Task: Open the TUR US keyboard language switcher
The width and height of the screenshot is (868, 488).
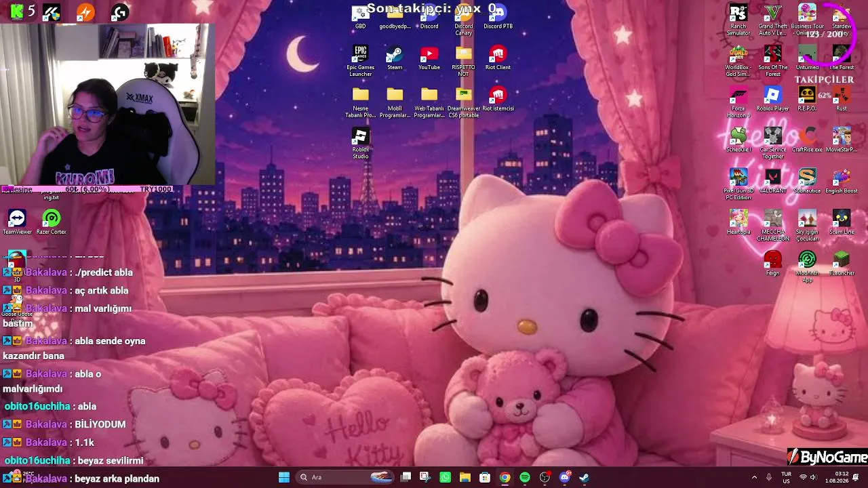Action: 787,477
